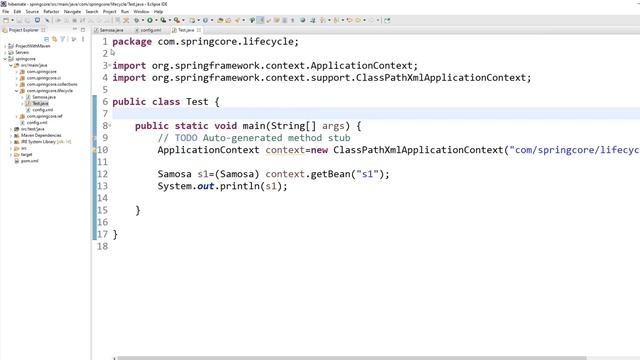Select pom.xml in Project Explorer
Viewport: 640px width, 360px height.
[x=29, y=161]
